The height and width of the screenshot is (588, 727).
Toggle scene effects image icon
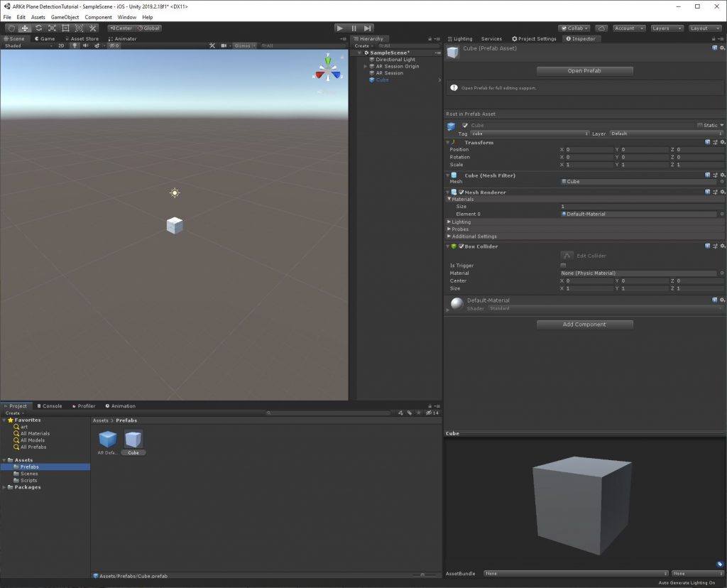tap(97, 45)
